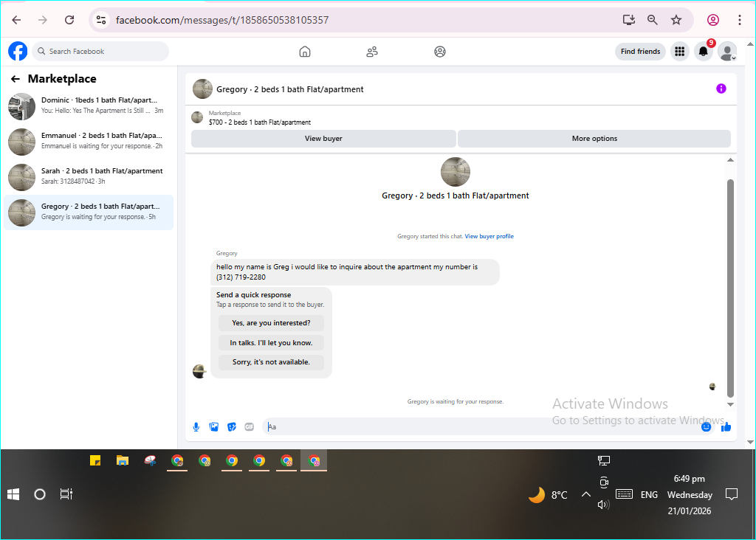Open the View buyer profile link
Image resolution: width=756 pixels, height=540 pixels.
point(489,236)
